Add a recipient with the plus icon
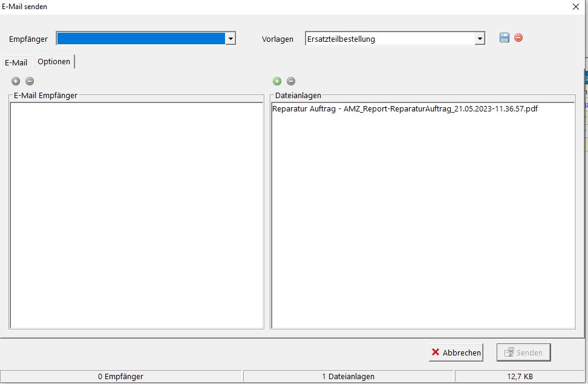The height and width of the screenshot is (384, 588). coord(16,81)
